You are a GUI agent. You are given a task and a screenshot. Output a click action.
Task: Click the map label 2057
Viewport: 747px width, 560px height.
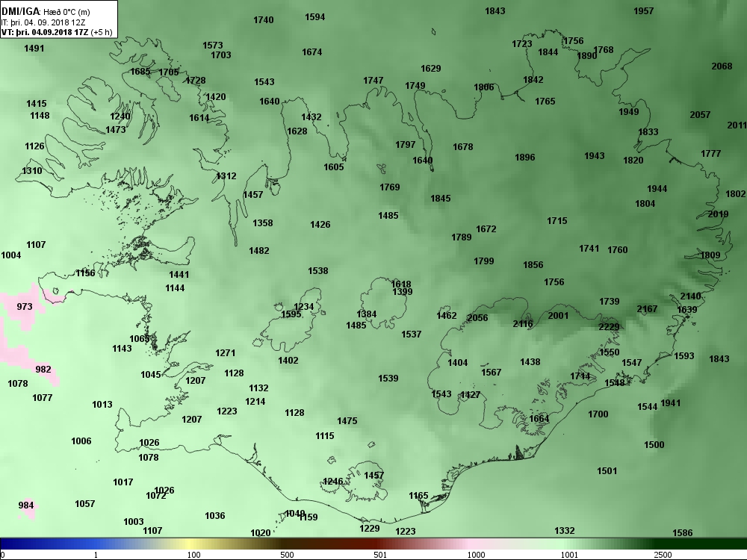pyautogui.click(x=700, y=114)
